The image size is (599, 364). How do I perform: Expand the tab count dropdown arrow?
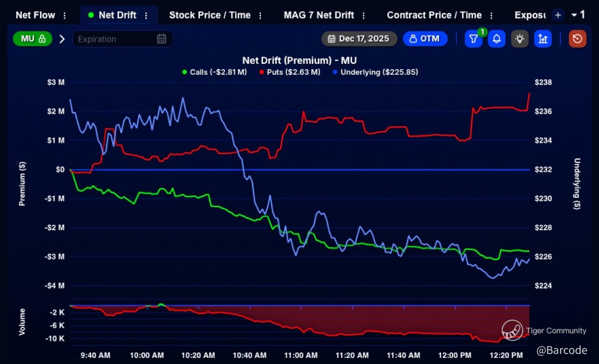[x=575, y=15]
